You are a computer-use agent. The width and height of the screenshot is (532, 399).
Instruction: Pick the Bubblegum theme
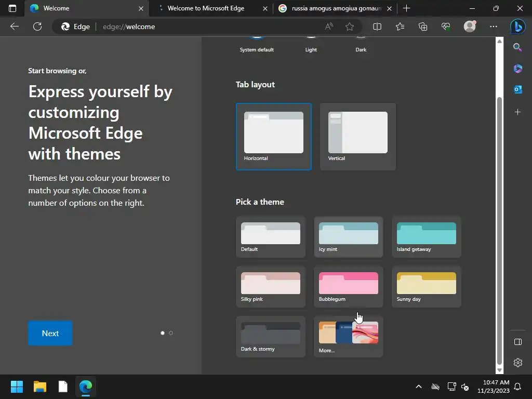(349, 287)
